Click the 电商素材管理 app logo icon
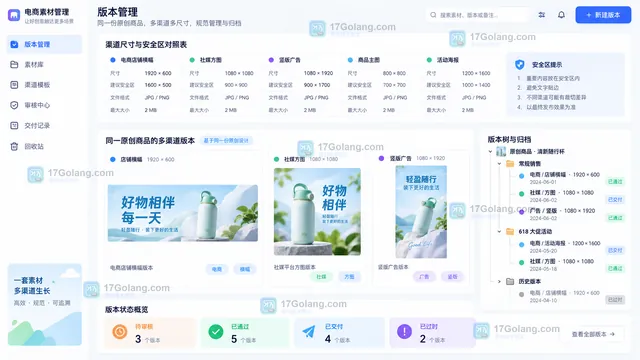Image resolution: width=640 pixels, height=360 pixels. click(14, 15)
